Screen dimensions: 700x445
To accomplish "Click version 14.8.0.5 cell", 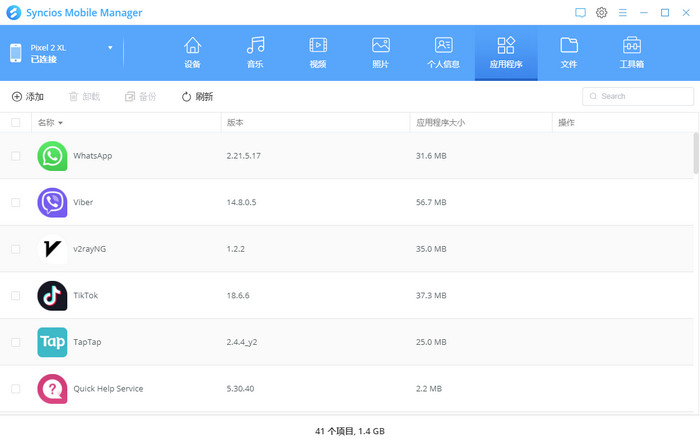I will coord(241,202).
